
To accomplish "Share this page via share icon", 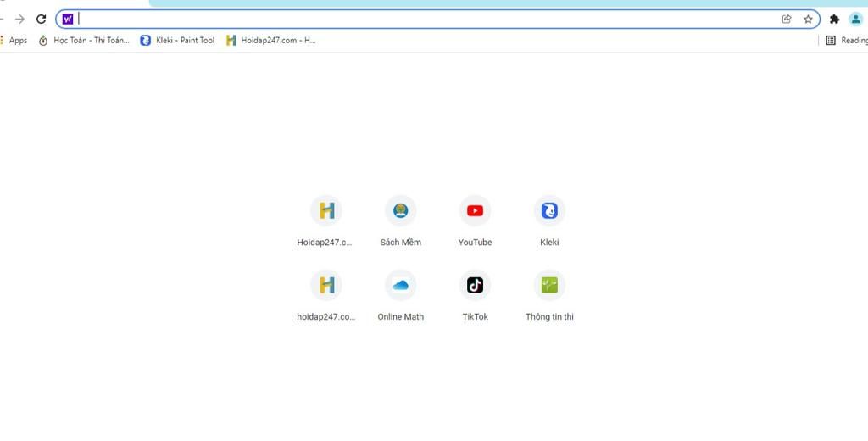I will [x=787, y=20].
